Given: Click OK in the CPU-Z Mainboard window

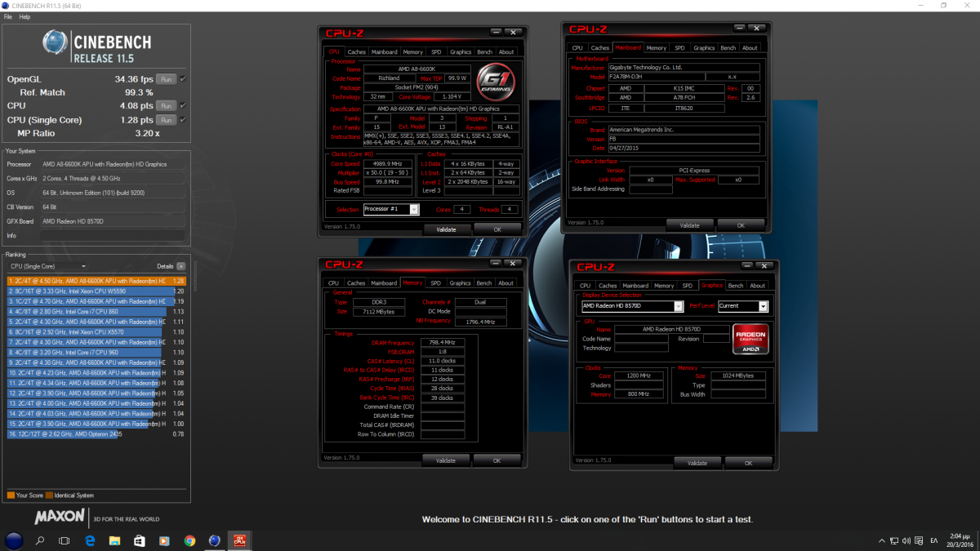Looking at the screenshot, I should (741, 225).
